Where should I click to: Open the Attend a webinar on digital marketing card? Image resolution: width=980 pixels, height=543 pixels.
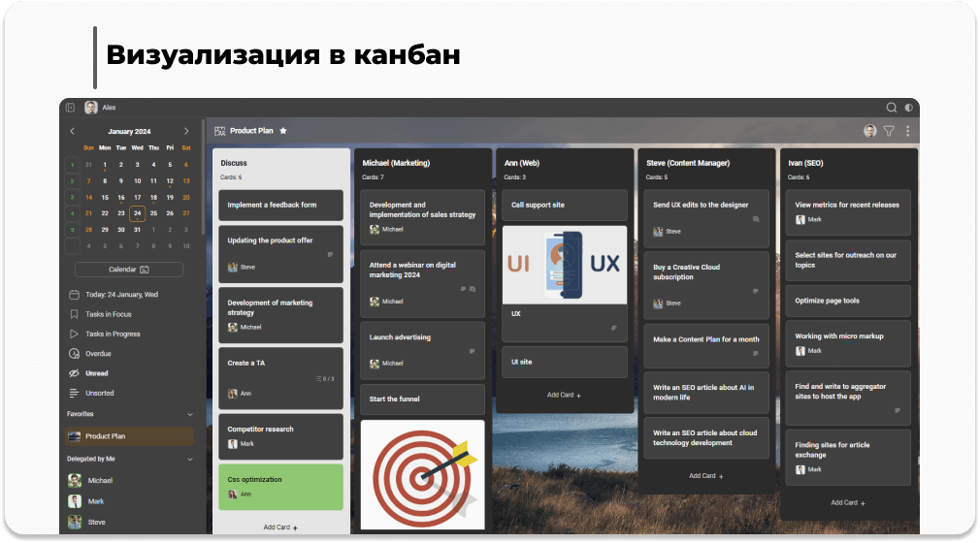(x=422, y=284)
